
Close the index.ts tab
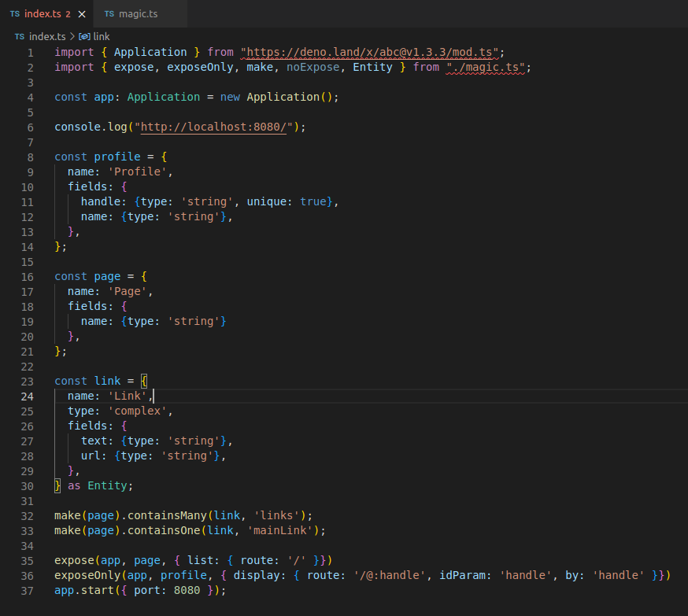click(x=82, y=13)
